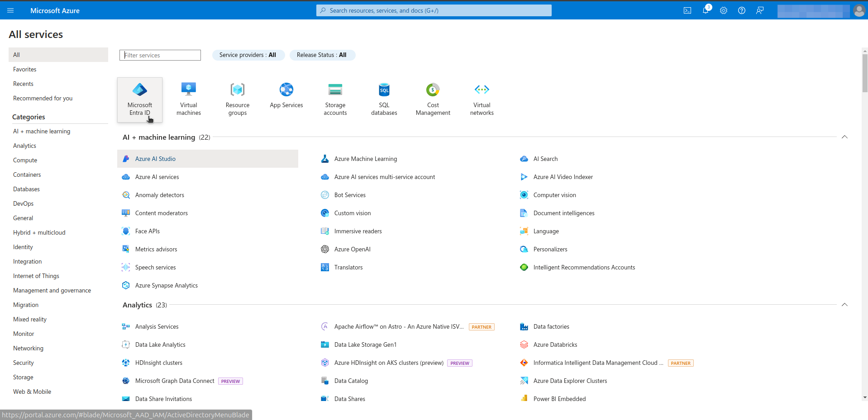Click the Data factories icon
868x420 pixels.
pyautogui.click(x=524, y=326)
